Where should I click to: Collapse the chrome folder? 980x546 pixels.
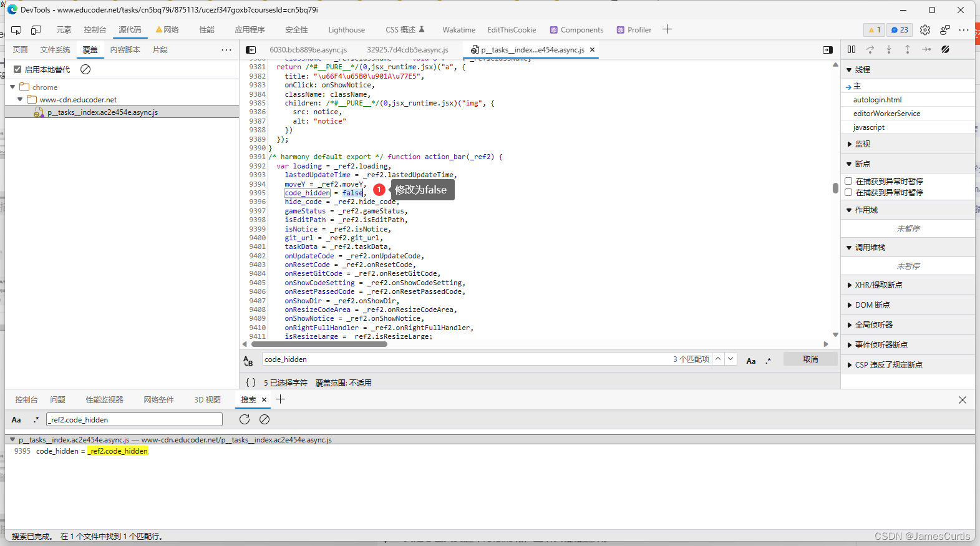click(x=12, y=87)
